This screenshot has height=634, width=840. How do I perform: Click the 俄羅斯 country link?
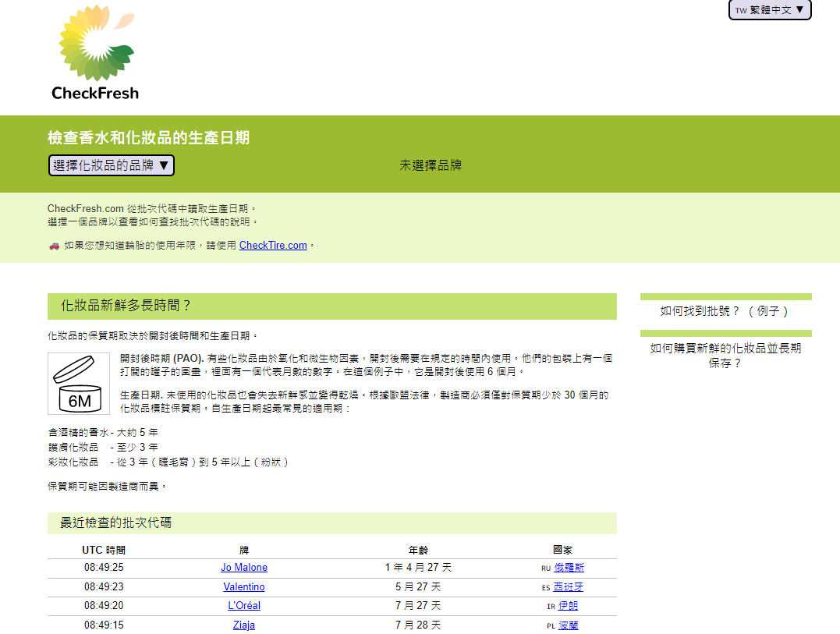(x=569, y=568)
